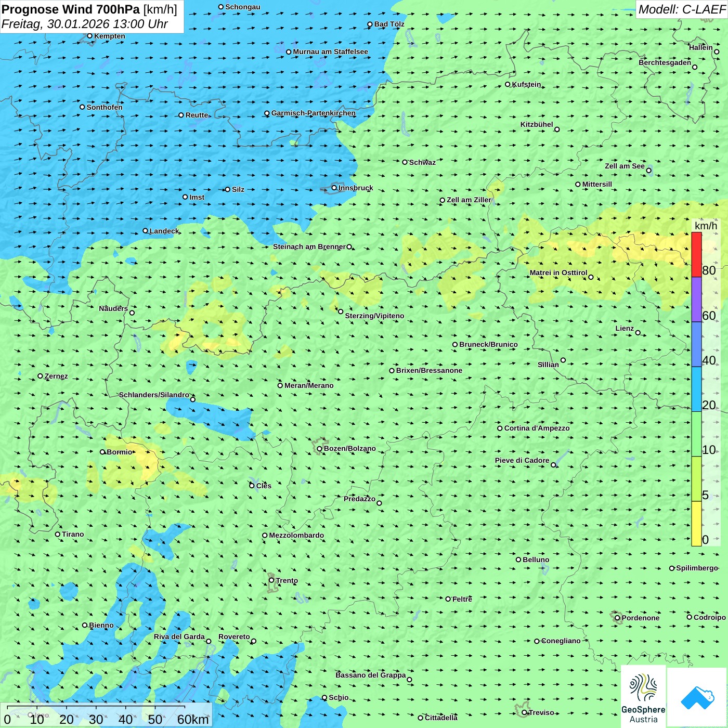Click the Modell: C-LAEF label
Viewport: 728px width, 728px height.
tap(682, 9)
